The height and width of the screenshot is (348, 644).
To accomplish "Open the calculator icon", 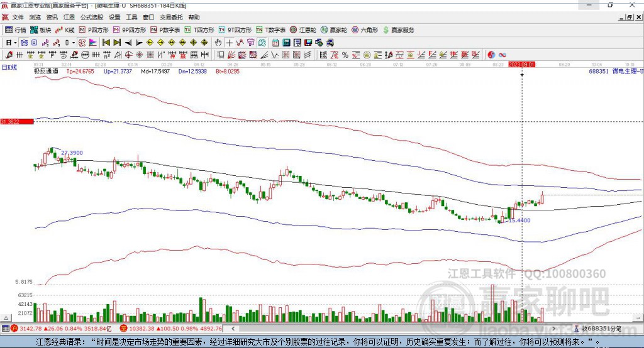I will pyautogui.click(x=286, y=43).
